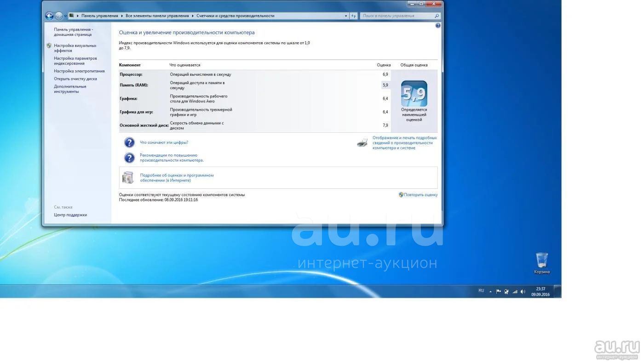Open the Action Center flag icon
This screenshot has height=362, width=644.
(499, 292)
